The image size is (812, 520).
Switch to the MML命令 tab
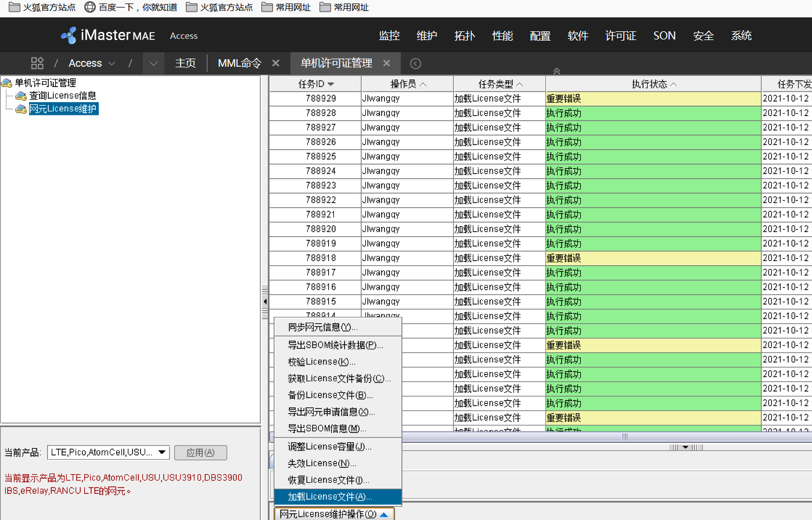pos(239,63)
